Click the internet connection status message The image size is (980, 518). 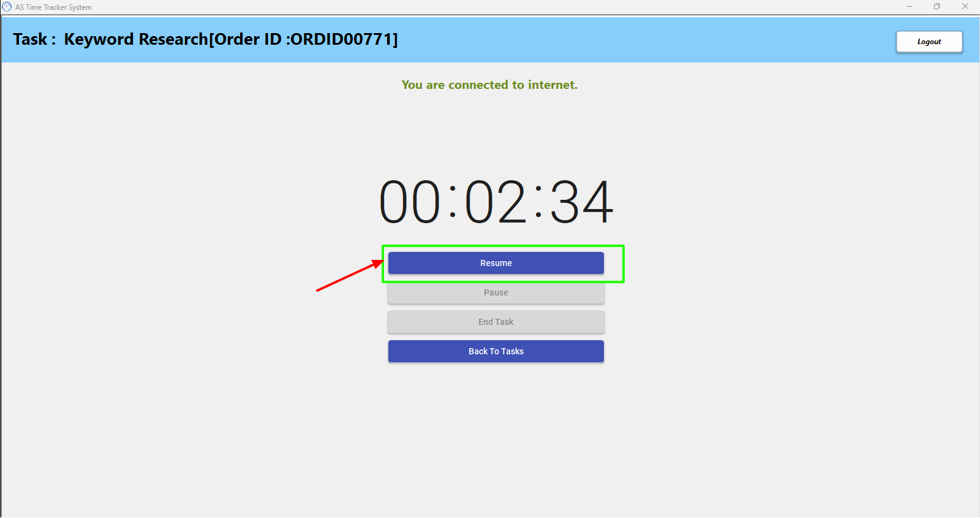click(x=489, y=85)
